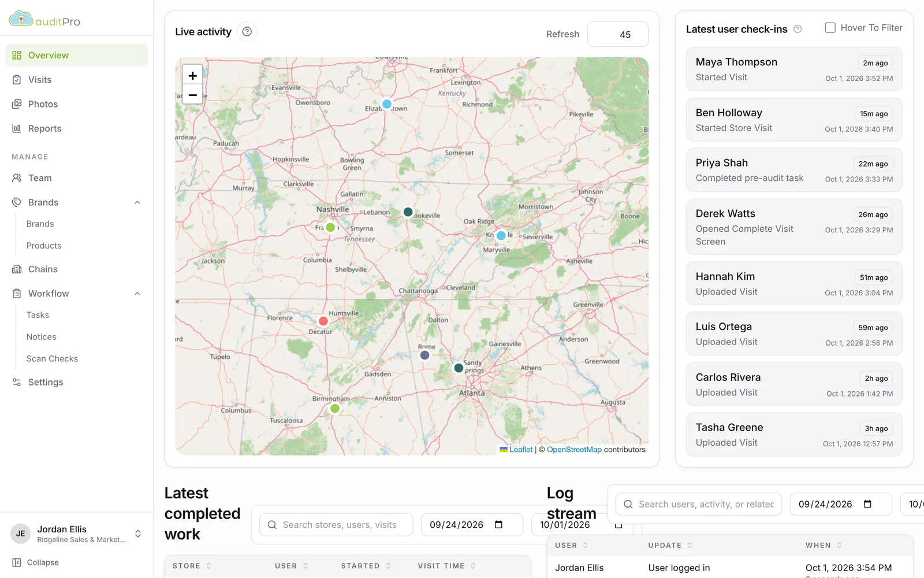Enable the Hover To Filter checkbox

[830, 28]
